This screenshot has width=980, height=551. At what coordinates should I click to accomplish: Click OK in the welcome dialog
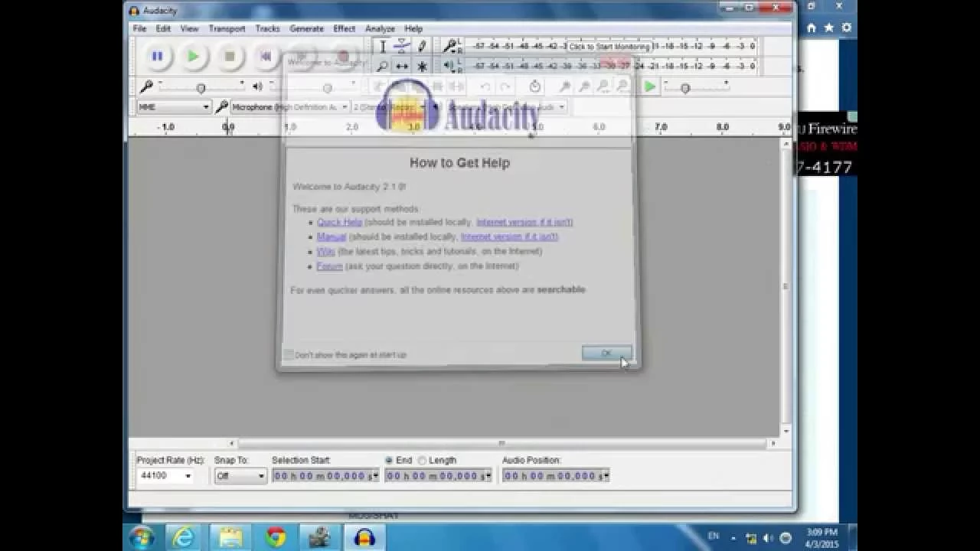tap(606, 353)
